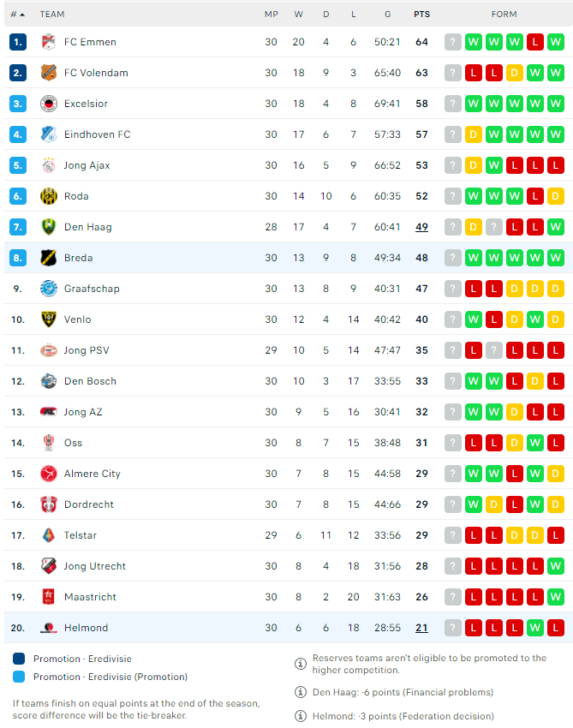
Task: Select the Graafschap team crest
Action: (48, 289)
